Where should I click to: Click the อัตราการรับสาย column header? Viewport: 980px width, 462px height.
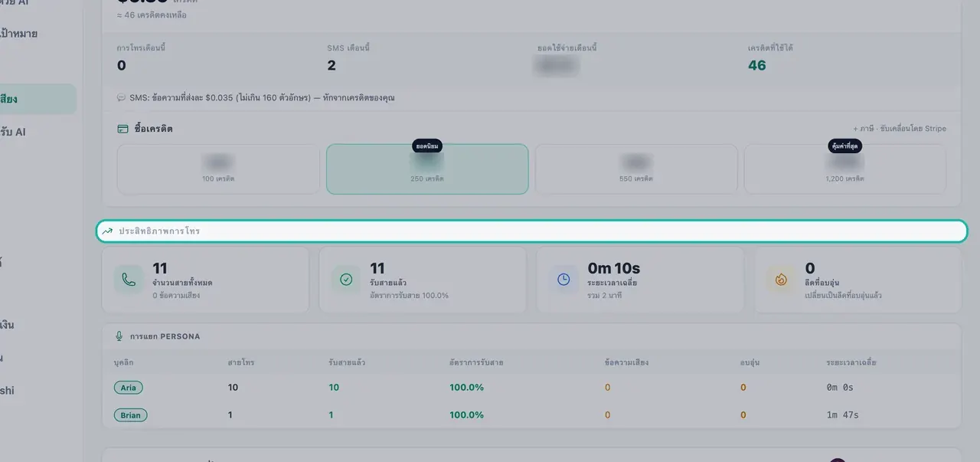pos(476,362)
